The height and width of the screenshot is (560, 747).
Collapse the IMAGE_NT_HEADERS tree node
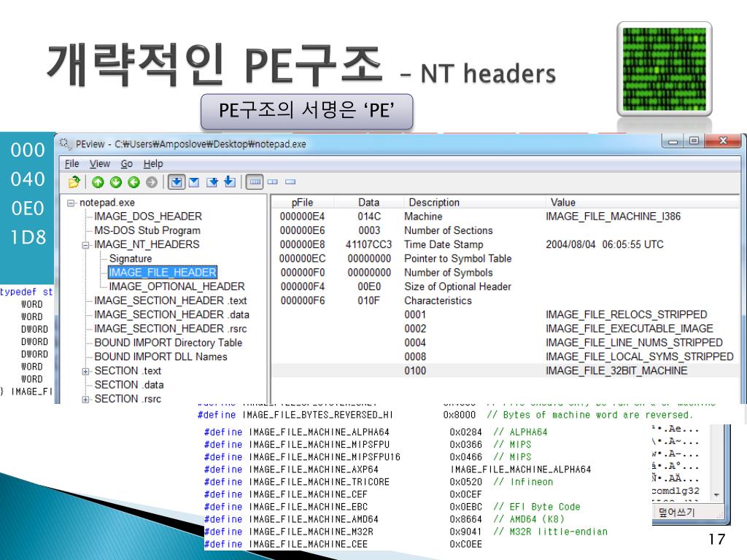click(86, 245)
